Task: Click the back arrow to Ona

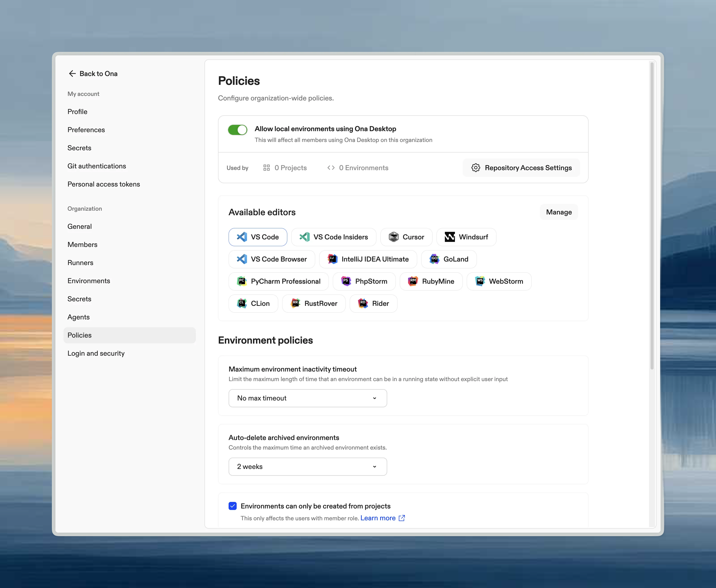Action: (73, 73)
